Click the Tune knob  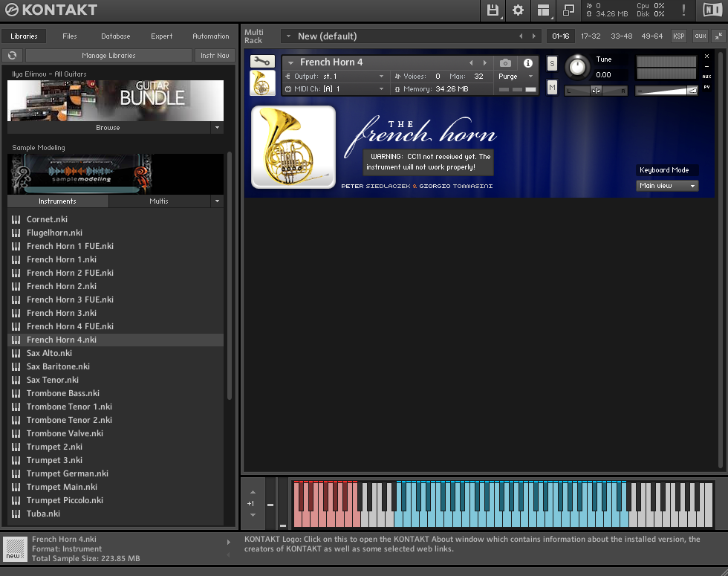click(x=577, y=67)
